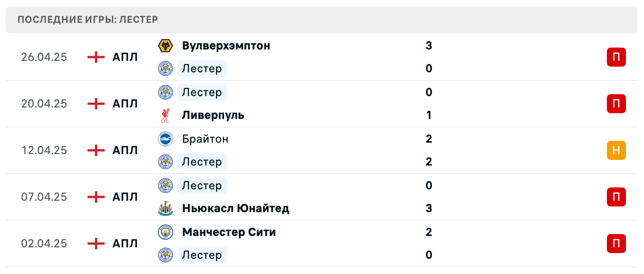Click the Leicester crest next to the 26.04.25 match

165,68
